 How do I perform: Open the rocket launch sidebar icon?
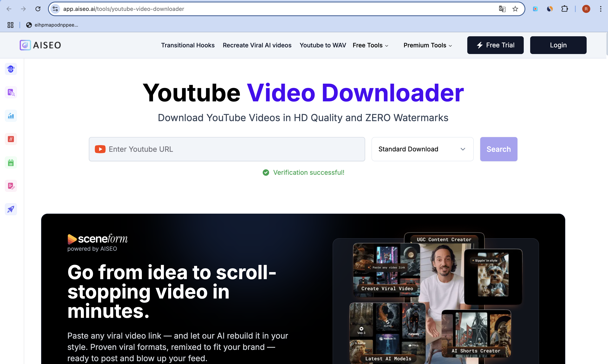[11, 209]
